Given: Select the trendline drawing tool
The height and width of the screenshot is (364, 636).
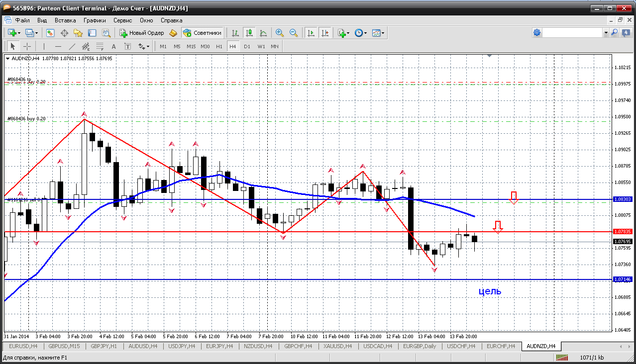Looking at the screenshot, I should [x=72, y=46].
